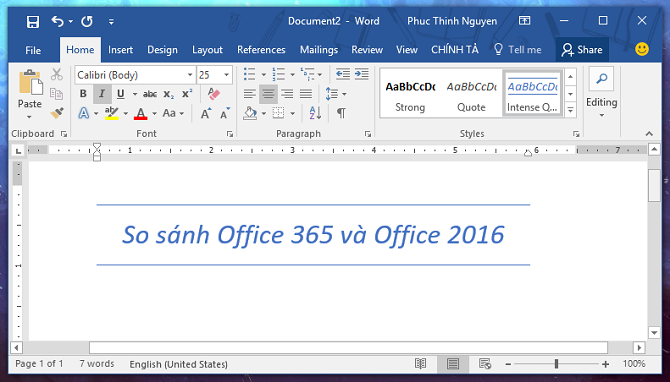Toggle Subscript formatting
The width and height of the screenshot is (670, 382).
(x=168, y=94)
